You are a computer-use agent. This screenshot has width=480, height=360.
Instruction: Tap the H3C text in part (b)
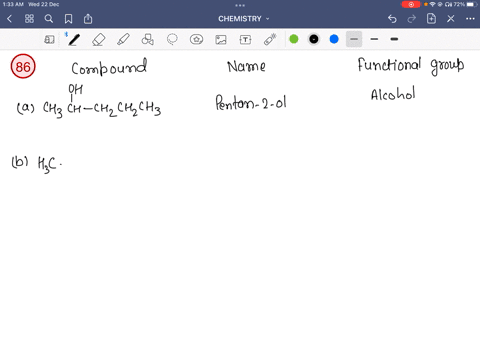[47, 164]
